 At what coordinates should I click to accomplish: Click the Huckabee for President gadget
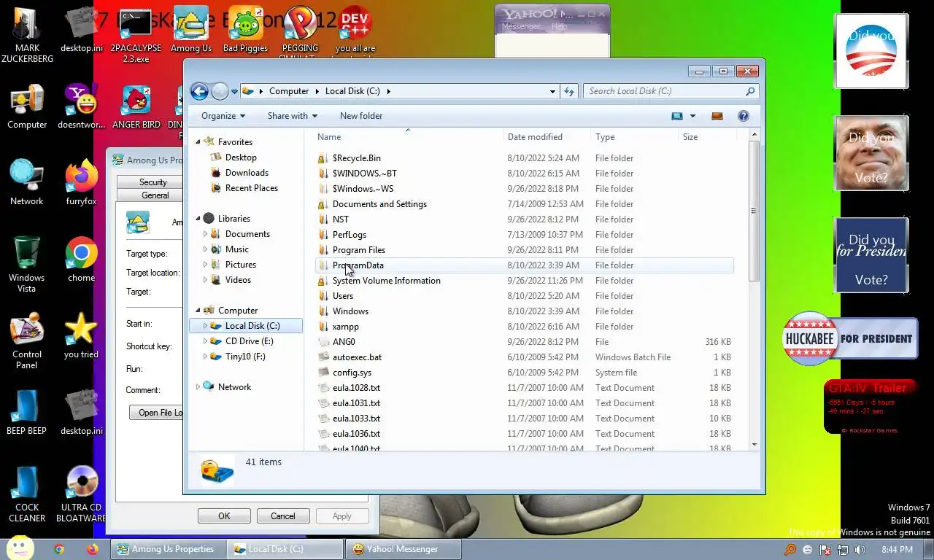[849, 338]
